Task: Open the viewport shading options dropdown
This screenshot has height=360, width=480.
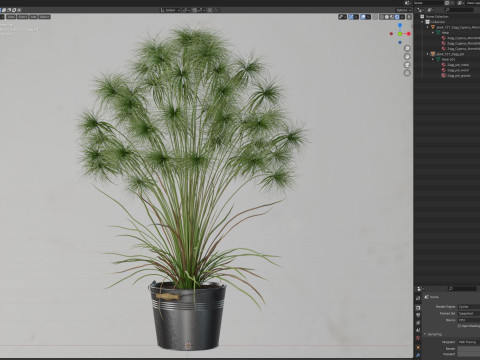Action: [x=402, y=17]
